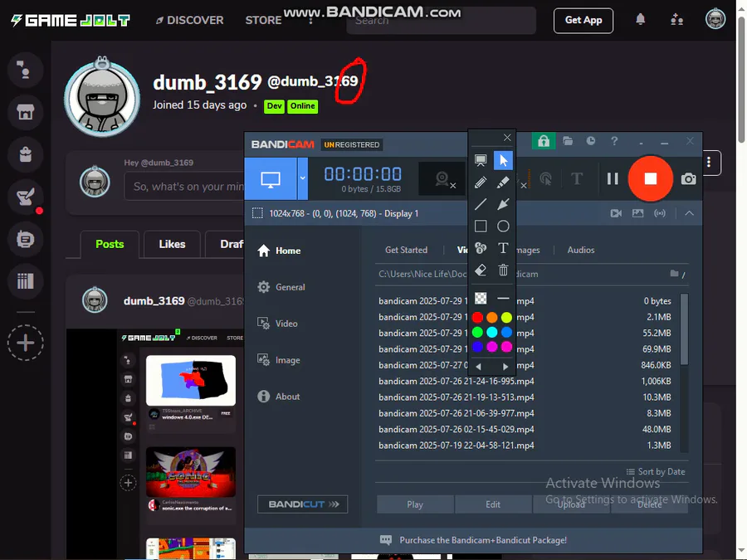
Task: Open Bandicam output folder icon
Action: tap(568, 141)
